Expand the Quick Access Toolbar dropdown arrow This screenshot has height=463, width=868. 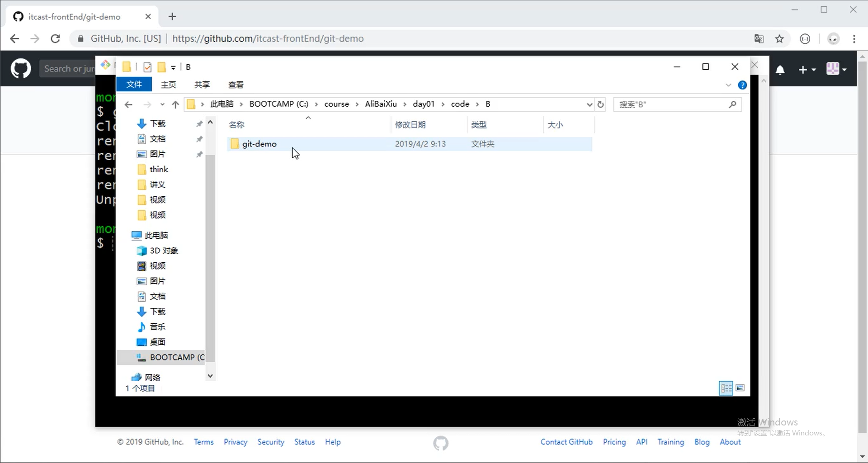(x=173, y=67)
